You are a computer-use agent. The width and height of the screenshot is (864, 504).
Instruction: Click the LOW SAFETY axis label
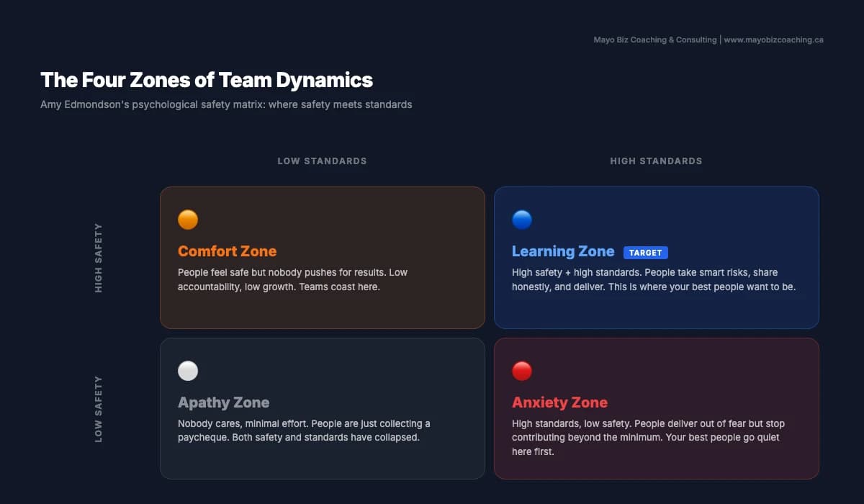tap(99, 409)
